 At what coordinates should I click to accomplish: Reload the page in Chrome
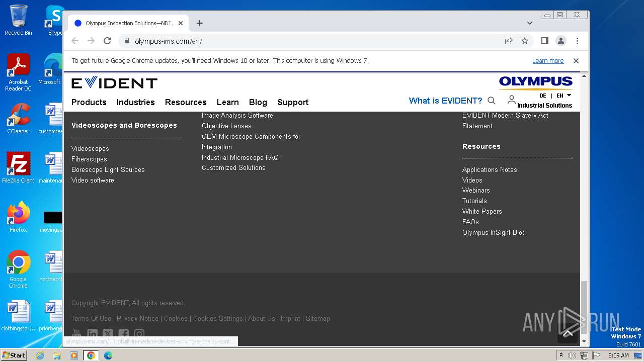tap(107, 41)
